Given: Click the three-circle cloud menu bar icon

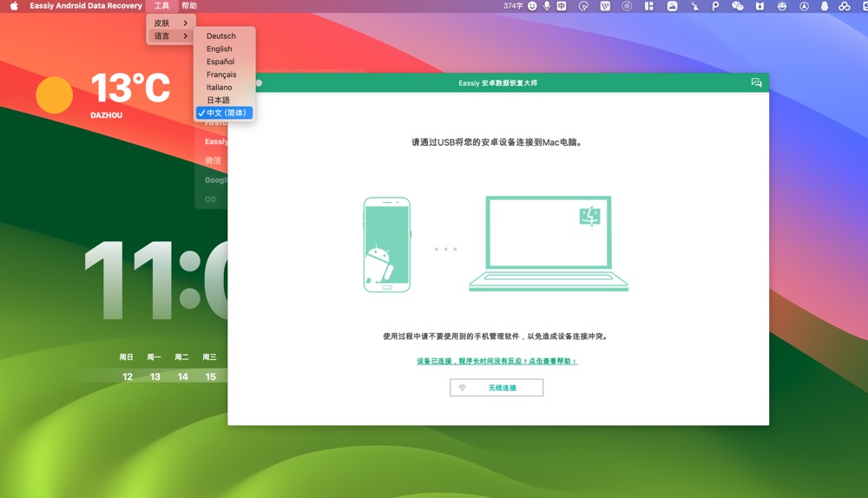Looking at the screenshot, I should (845, 6).
